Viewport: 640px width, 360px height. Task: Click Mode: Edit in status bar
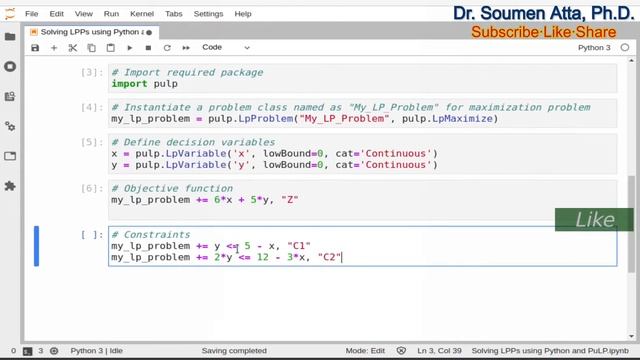coord(365,351)
